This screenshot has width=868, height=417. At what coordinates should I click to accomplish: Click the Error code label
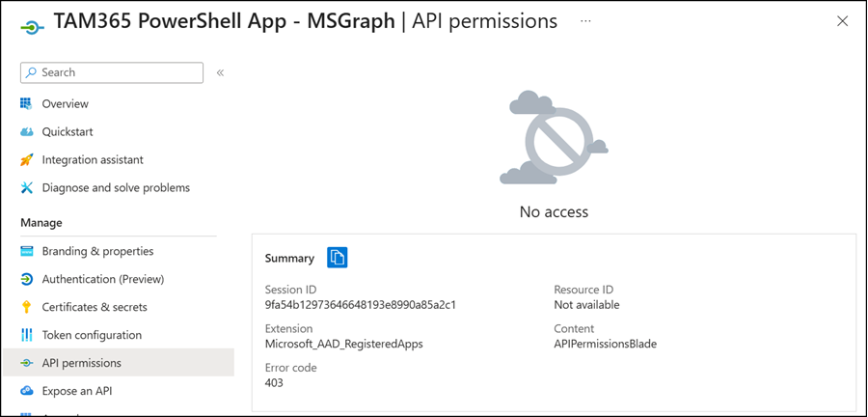291,368
